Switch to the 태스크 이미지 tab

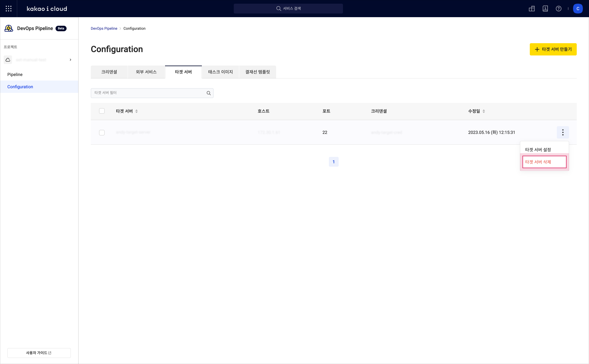click(x=221, y=72)
